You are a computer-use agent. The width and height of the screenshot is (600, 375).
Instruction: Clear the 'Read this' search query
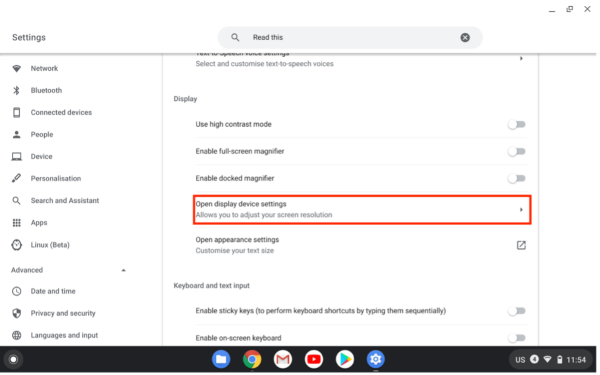pos(465,37)
